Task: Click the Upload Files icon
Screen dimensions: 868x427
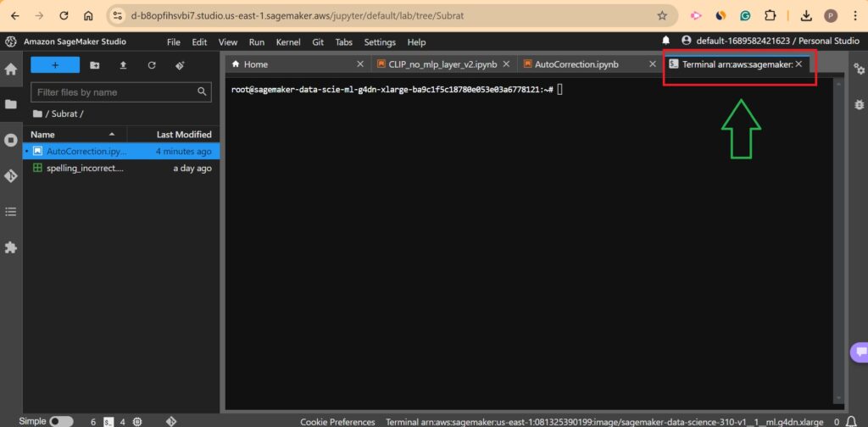Action: pos(123,65)
